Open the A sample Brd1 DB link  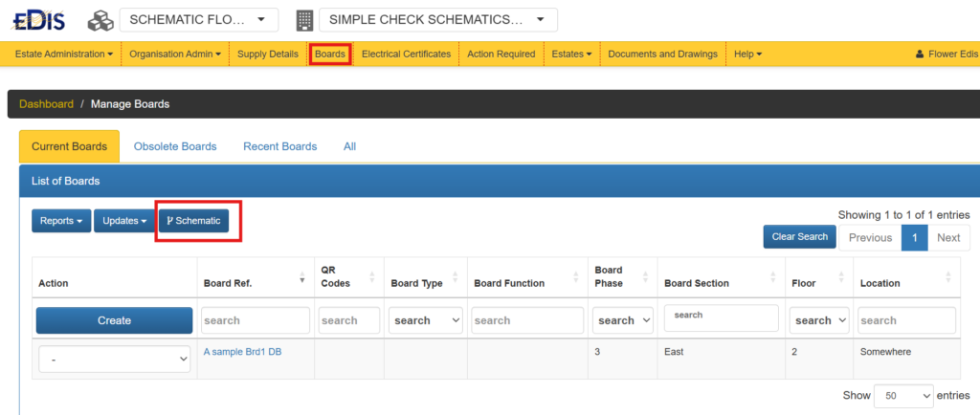coord(242,352)
